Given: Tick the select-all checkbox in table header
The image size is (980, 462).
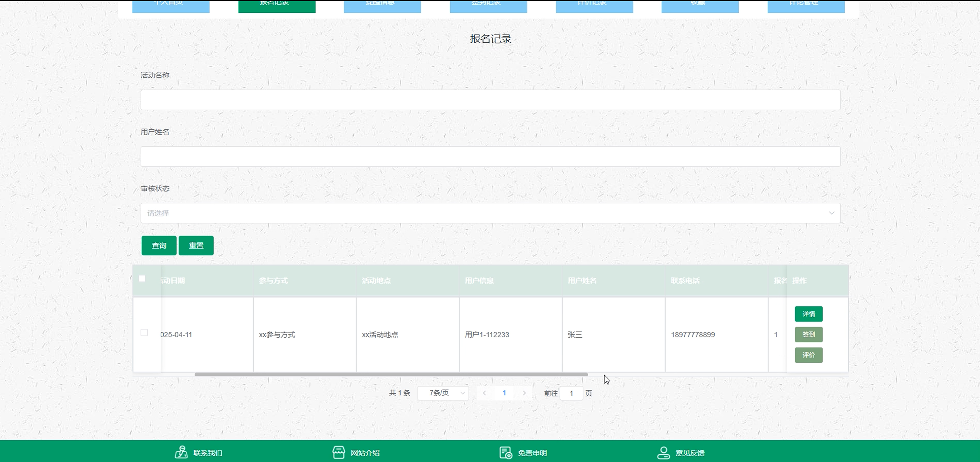Looking at the screenshot, I should (142, 279).
